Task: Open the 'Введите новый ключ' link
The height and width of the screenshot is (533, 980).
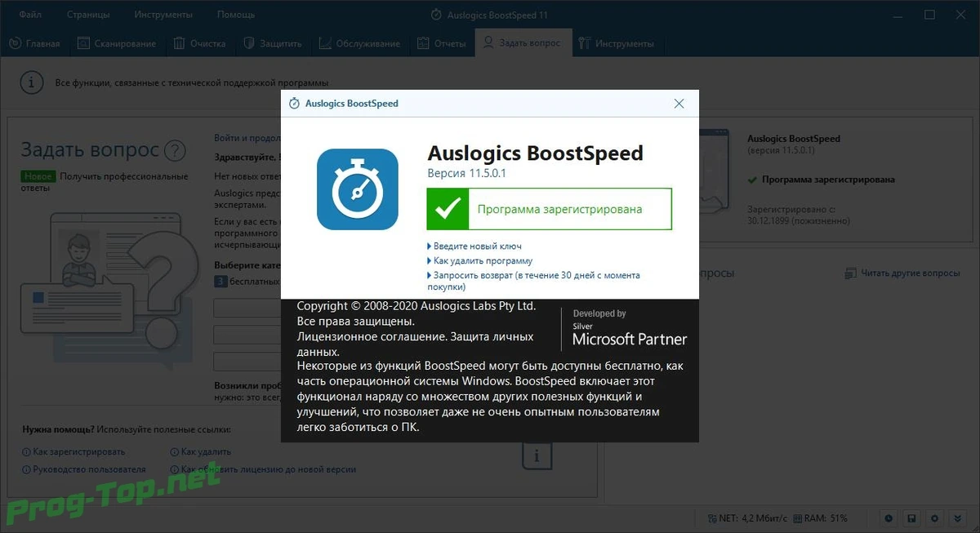Action: pyautogui.click(x=475, y=246)
